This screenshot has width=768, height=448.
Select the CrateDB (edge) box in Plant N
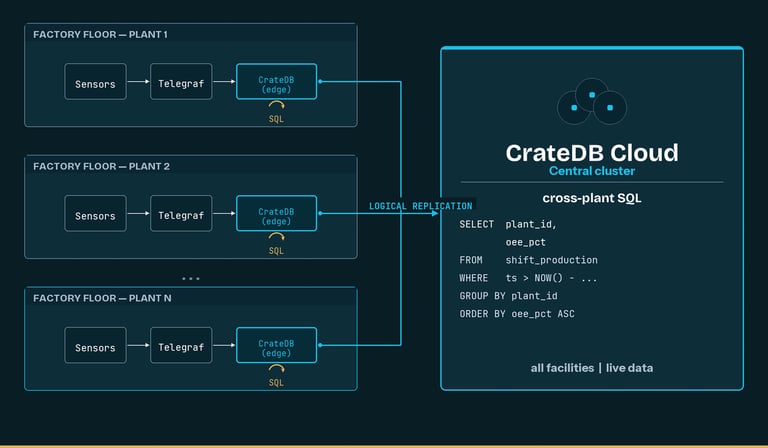pos(276,345)
